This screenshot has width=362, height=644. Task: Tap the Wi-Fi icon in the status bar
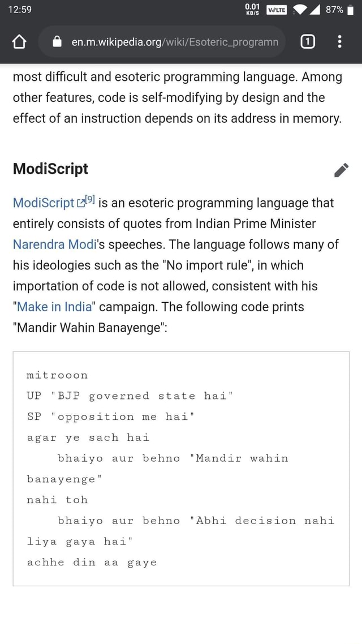300,8
